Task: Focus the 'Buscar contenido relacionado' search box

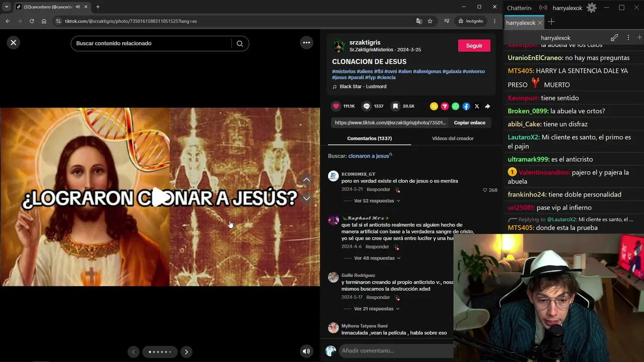Action: 151,43
